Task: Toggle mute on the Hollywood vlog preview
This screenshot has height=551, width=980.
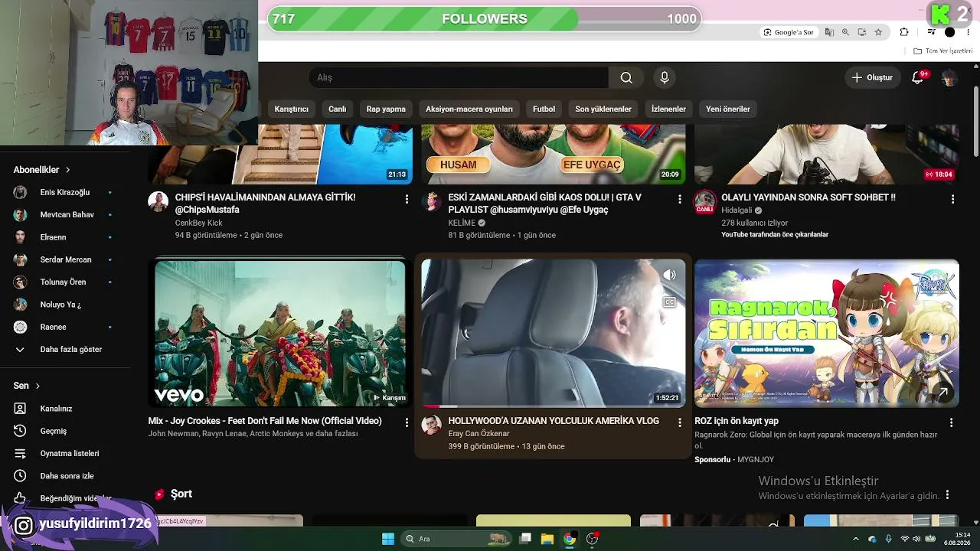Action: click(x=669, y=275)
